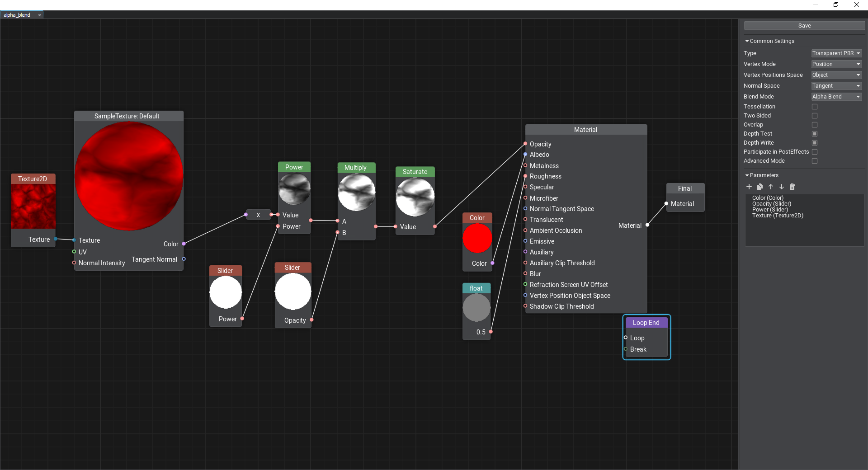Enable the Tessellation checkbox
Image resolution: width=868 pixels, height=470 pixels.
pos(815,107)
